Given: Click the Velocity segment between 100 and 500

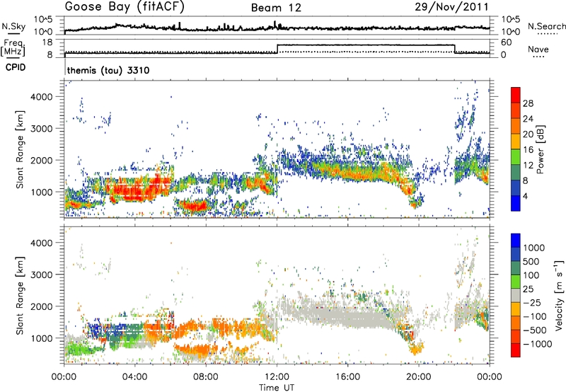Looking at the screenshot, I should click(x=516, y=268).
